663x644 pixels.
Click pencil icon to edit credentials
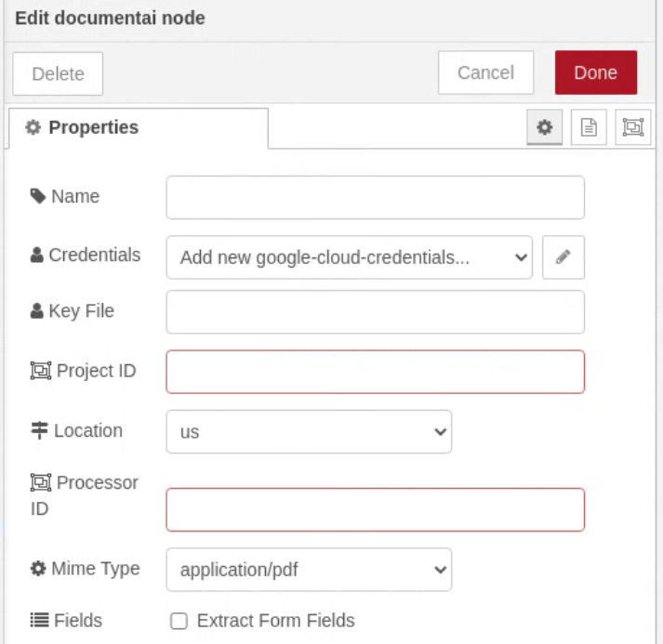[564, 257]
